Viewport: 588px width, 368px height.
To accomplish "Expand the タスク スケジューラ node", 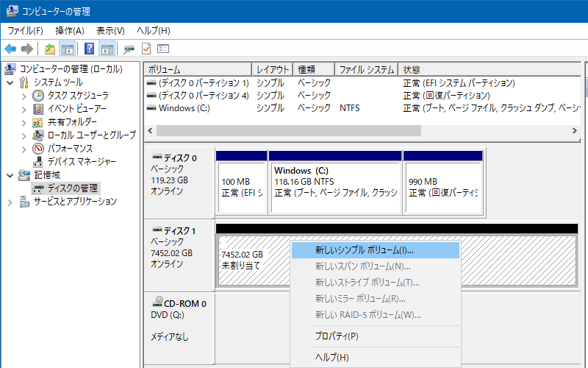I will pos(24,96).
